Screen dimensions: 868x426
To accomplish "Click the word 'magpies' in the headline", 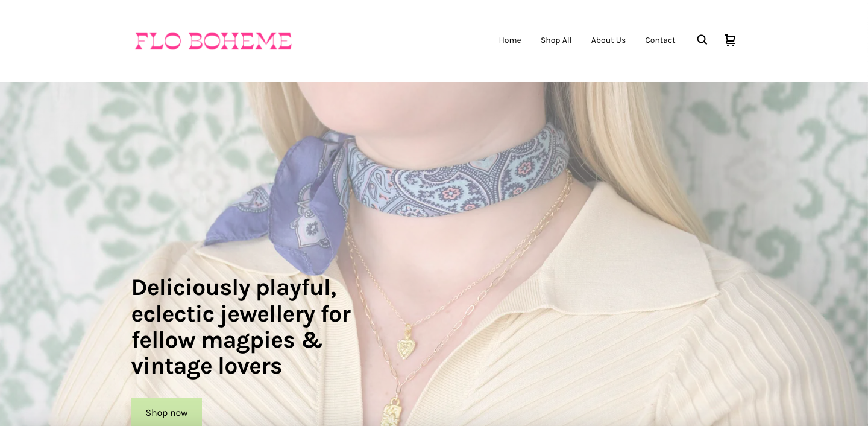I will point(248,341).
